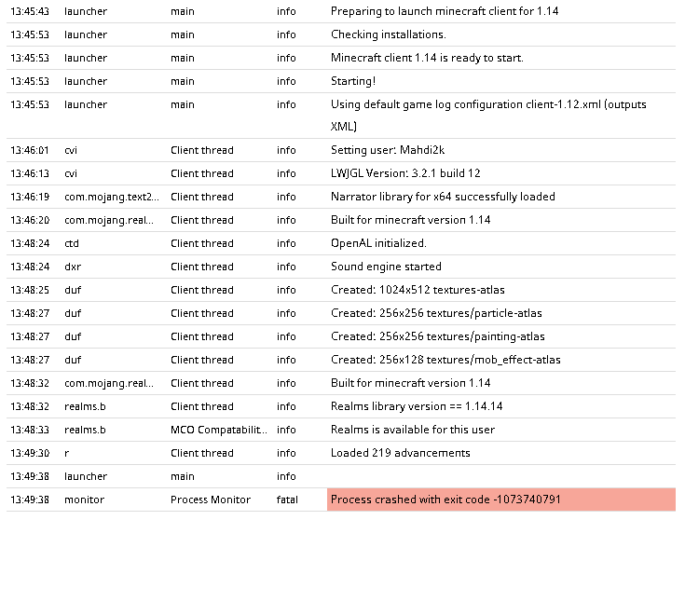The height and width of the screenshot is (616, 685).
Task: Click the "Sound engine started" message
Action: click(386, 267)
